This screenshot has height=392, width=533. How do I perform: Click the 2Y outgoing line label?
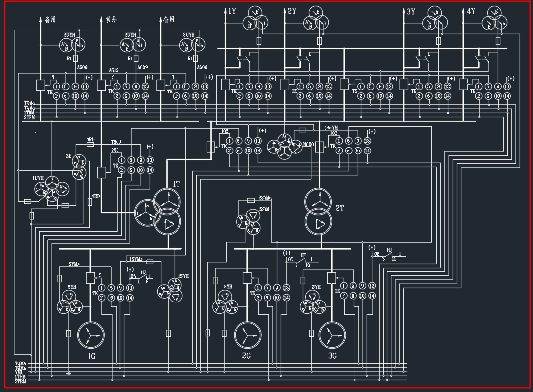tap(292, 12)
